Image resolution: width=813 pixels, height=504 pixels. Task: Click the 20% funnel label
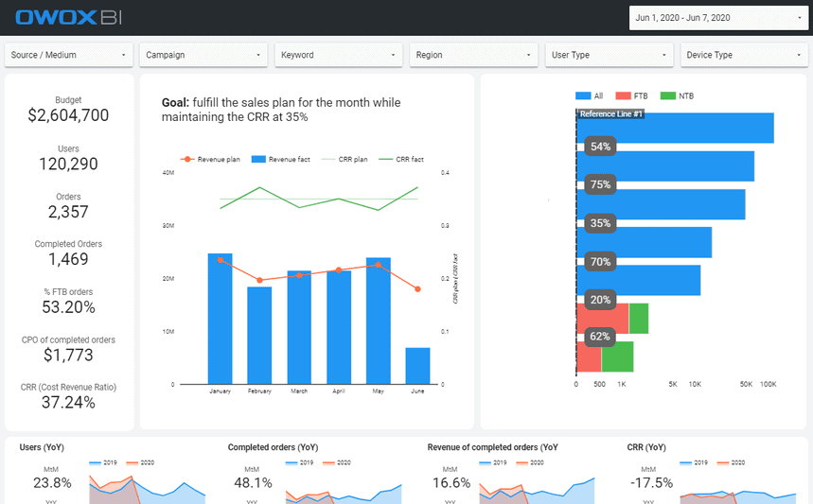click(x=600, y=300)
